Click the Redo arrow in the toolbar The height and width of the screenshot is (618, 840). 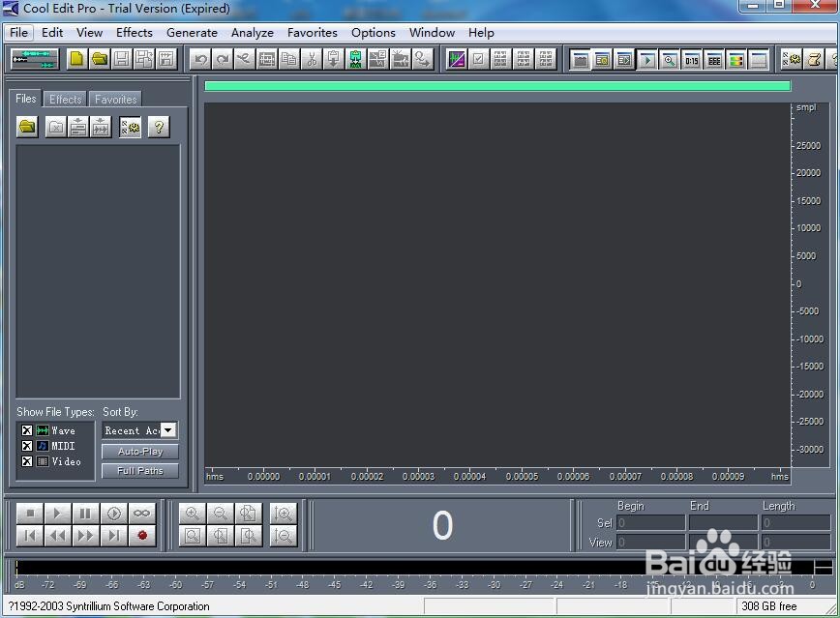click(223, 59)
